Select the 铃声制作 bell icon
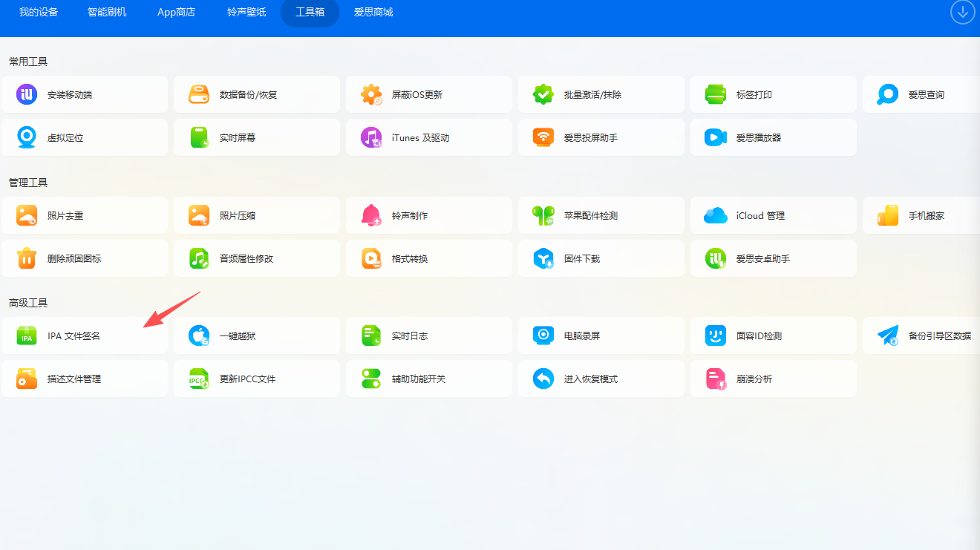 click(x=371, y=216)
